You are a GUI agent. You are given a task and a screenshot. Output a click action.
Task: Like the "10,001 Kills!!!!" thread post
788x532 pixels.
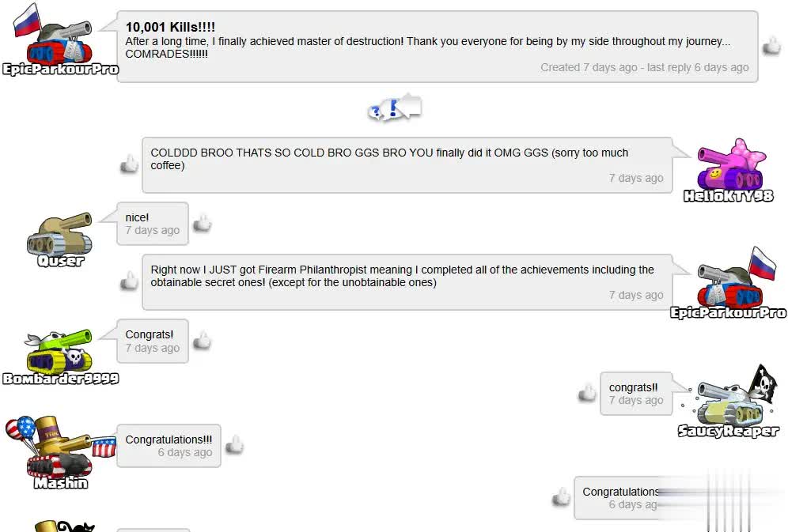click(771, 47)
